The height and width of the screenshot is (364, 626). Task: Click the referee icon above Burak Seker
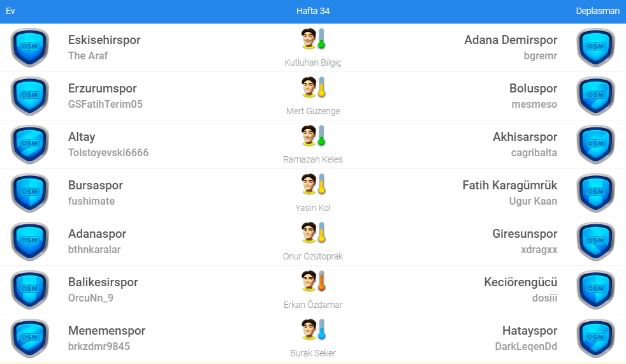click(x=313, y=330)
